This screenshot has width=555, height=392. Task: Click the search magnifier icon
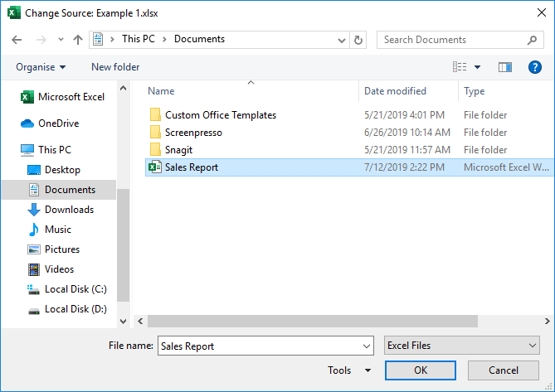tap(532, 40)
